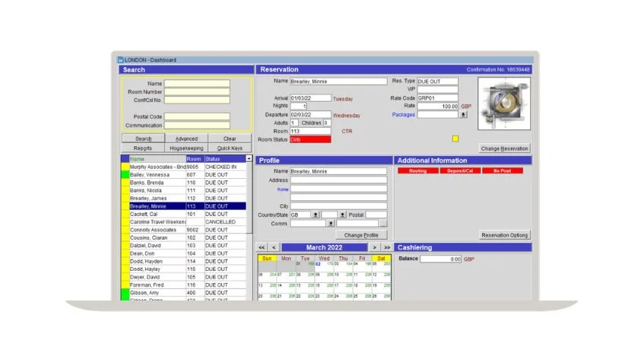Image resolution: width=644 pixels, height=350 pixels.
Task: Click the blue Home address label link
Action: point(283,189)
